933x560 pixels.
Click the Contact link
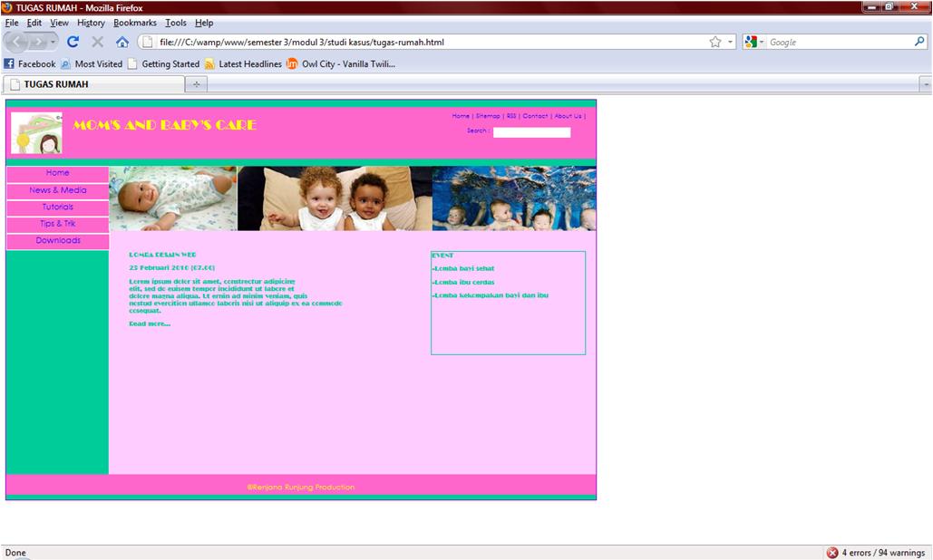pyautogui.click(x=535, y=116)
